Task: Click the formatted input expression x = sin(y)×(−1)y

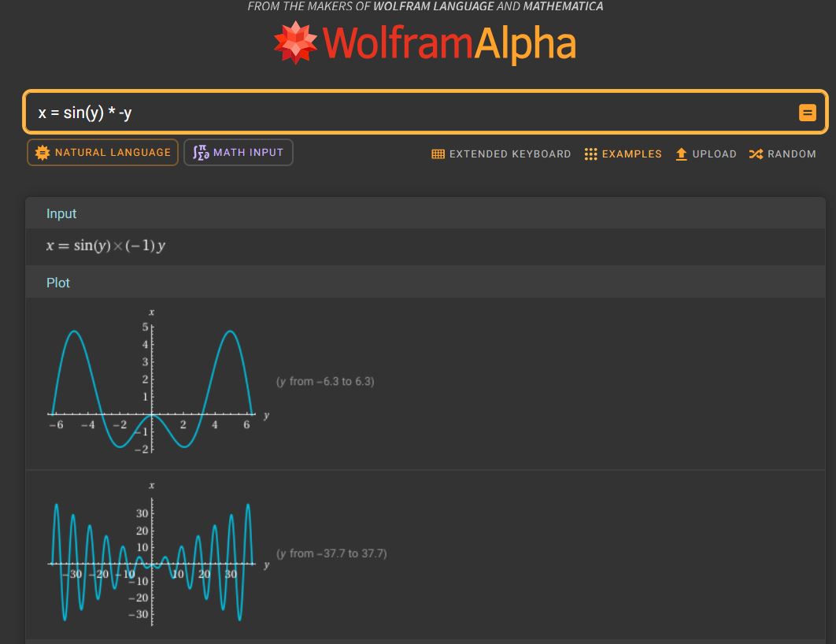Action: coord(105,246)
